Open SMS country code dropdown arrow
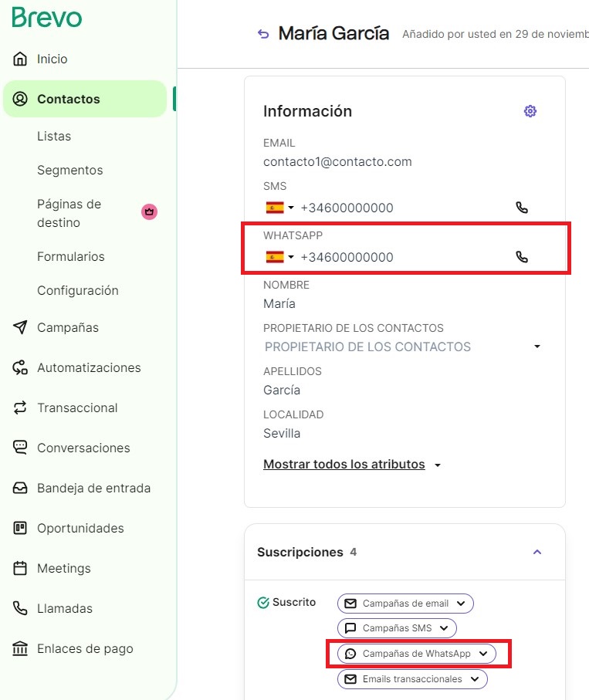The height and width of the screenshot is (700, 589). (x=291, y=208)
